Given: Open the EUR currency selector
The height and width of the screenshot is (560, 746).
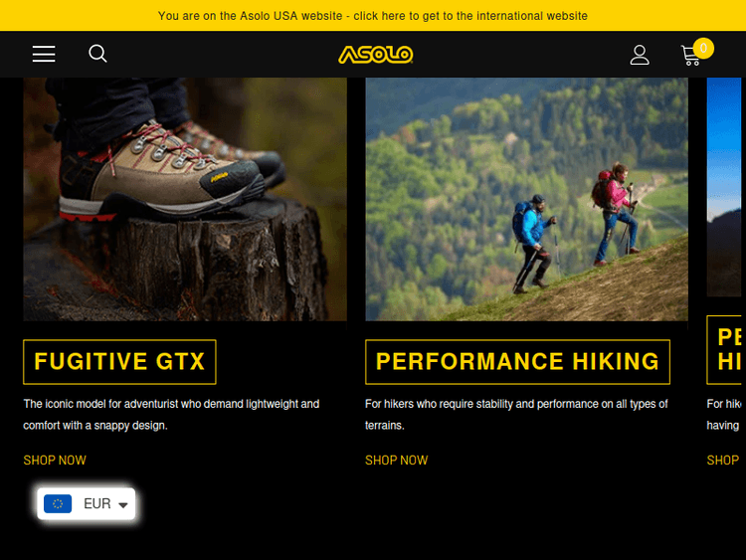Looking at the screenshot, I should pyautogui.click(x=87, y=504).
